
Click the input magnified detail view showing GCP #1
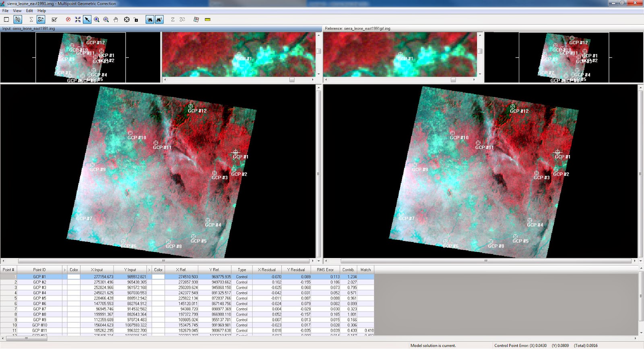click(x=239, y=54)
